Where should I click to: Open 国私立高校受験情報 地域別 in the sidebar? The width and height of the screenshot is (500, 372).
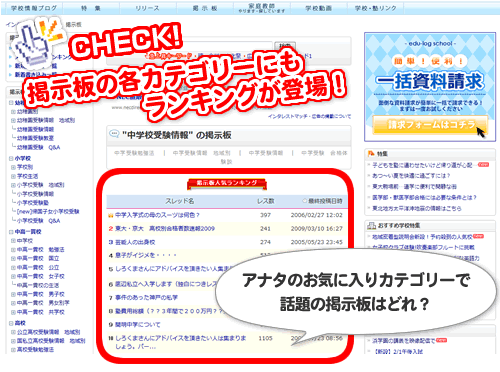pos(51,341)
